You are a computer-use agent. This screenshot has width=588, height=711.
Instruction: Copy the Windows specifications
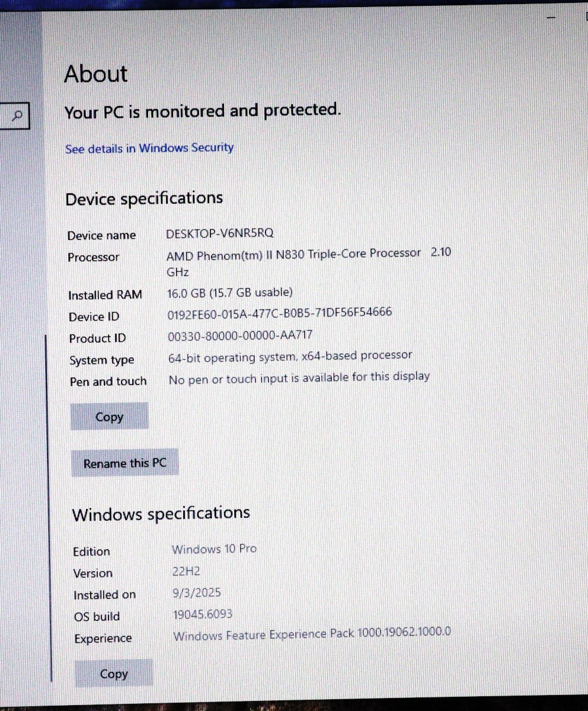pos(114,674)
